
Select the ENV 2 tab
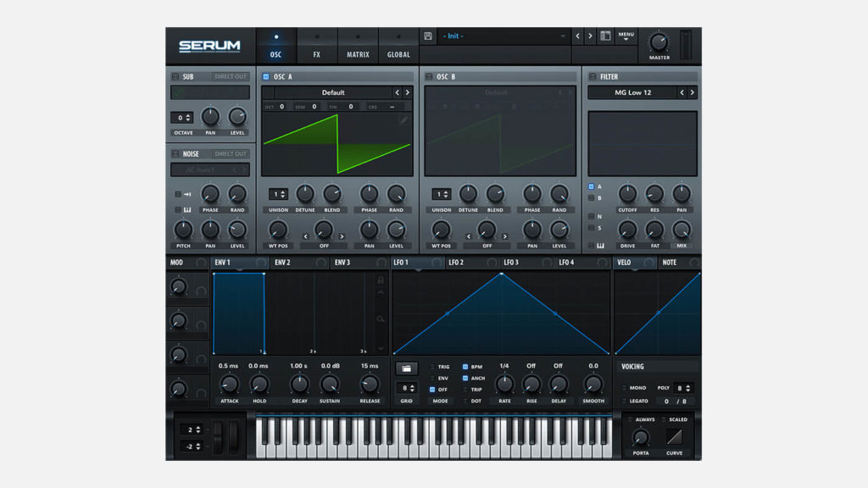[299, 263]
